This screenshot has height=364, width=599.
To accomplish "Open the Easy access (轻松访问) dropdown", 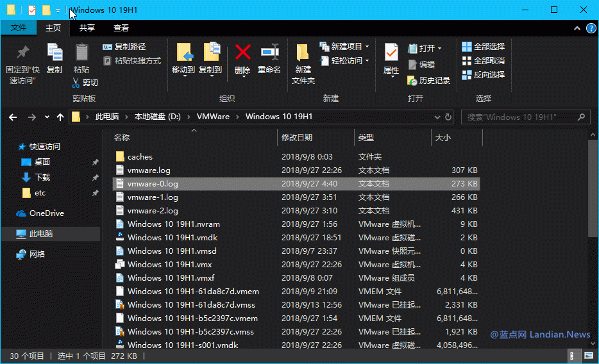I will (344, 61).
